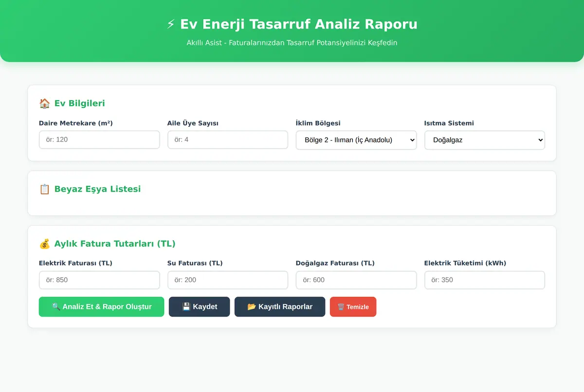Click the Kaydet button
584x392 pixels.
(x=200, y=307)
